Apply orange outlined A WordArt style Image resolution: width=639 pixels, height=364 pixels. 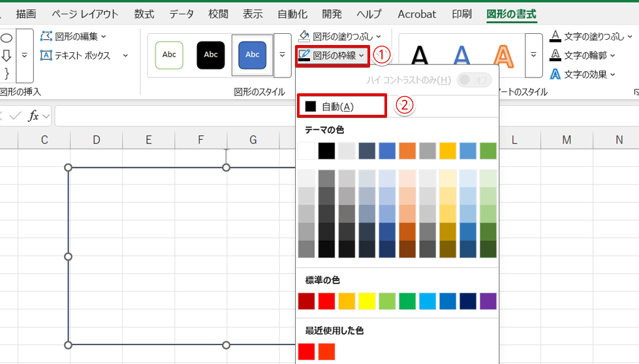[504, 56]
